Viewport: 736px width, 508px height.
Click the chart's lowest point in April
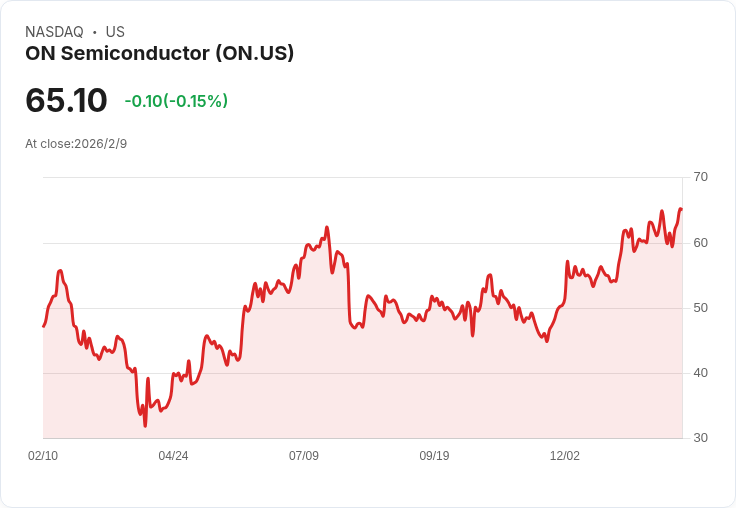coord(145,426)
